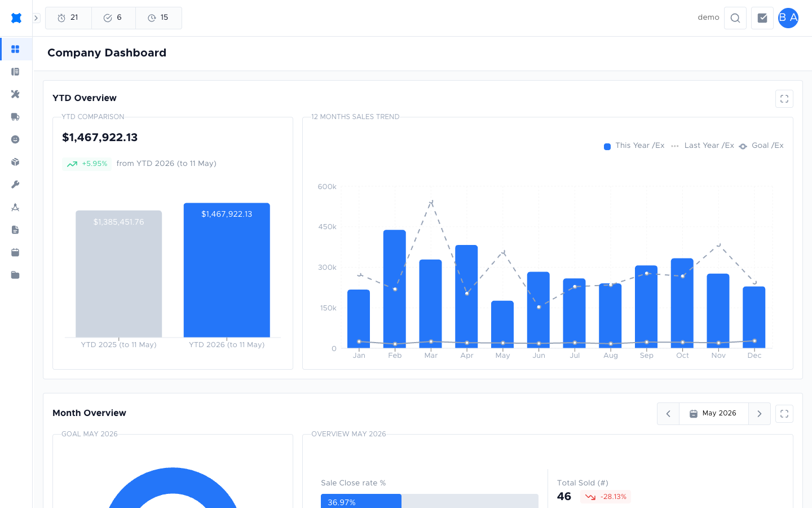This screenshot has width=812, height=508.
Task: Click the Sale Close rate progress bar
Action: 430,502
